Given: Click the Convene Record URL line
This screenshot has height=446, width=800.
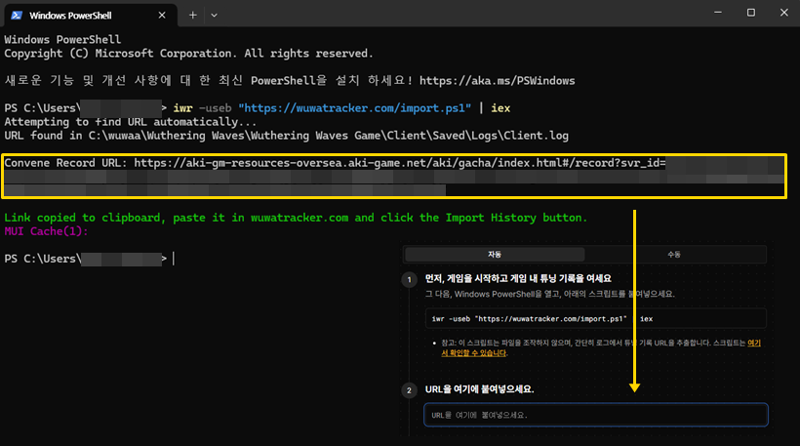Looking at the screenshot, I should click(335, 163).
